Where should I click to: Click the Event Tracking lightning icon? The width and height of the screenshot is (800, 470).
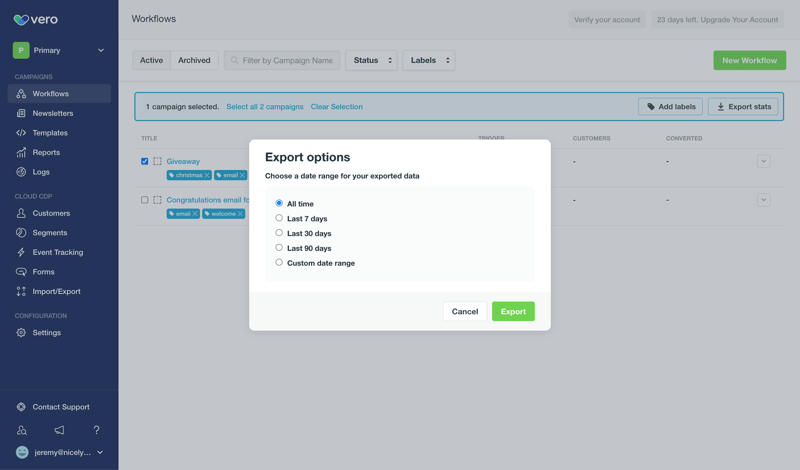21,252
